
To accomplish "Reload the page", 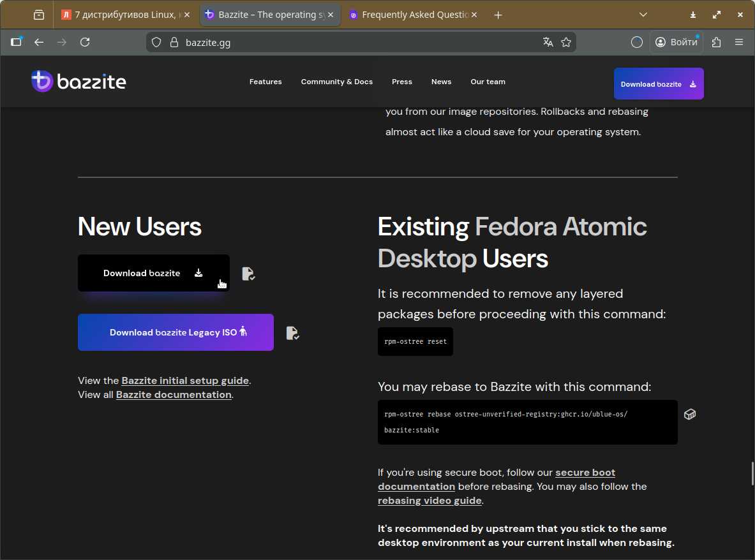I will [x=85, y=42].
